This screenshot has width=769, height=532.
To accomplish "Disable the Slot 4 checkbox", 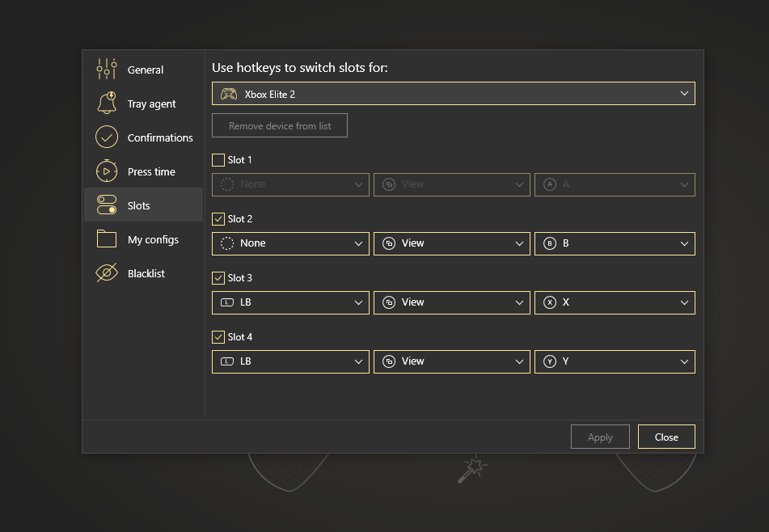I will click(x=218, y=337).
